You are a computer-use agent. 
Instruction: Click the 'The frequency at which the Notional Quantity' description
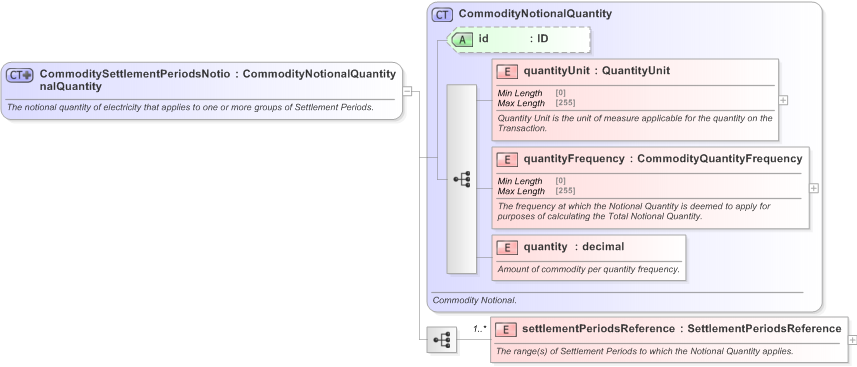click(x=634, y=211)
